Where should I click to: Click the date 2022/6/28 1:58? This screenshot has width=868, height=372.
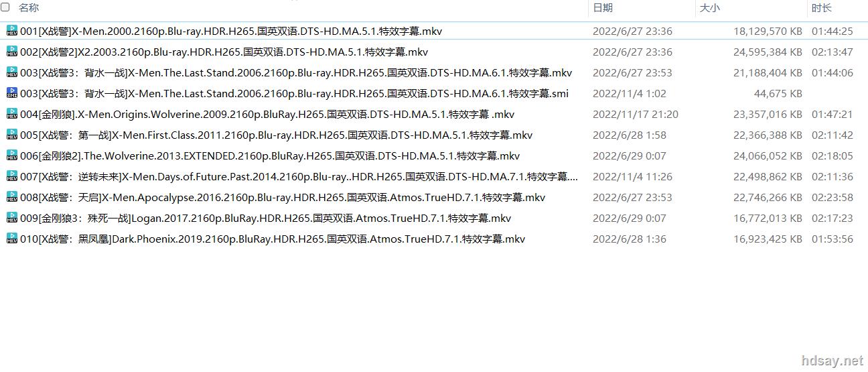tap(630, 135)
